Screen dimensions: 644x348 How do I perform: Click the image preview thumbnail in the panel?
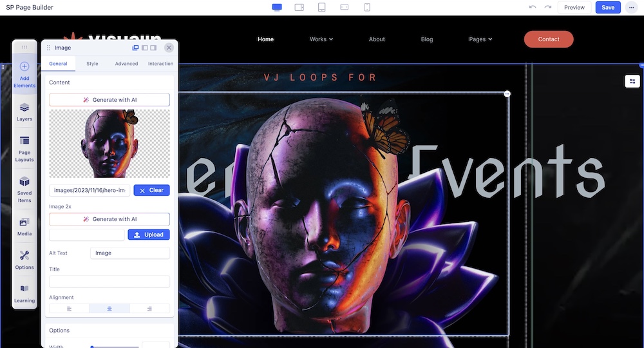pos(109,144)
